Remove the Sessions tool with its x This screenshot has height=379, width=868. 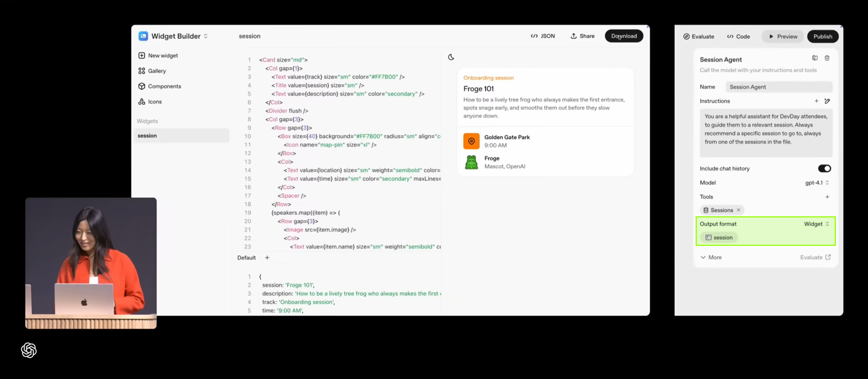coord(738,210)
